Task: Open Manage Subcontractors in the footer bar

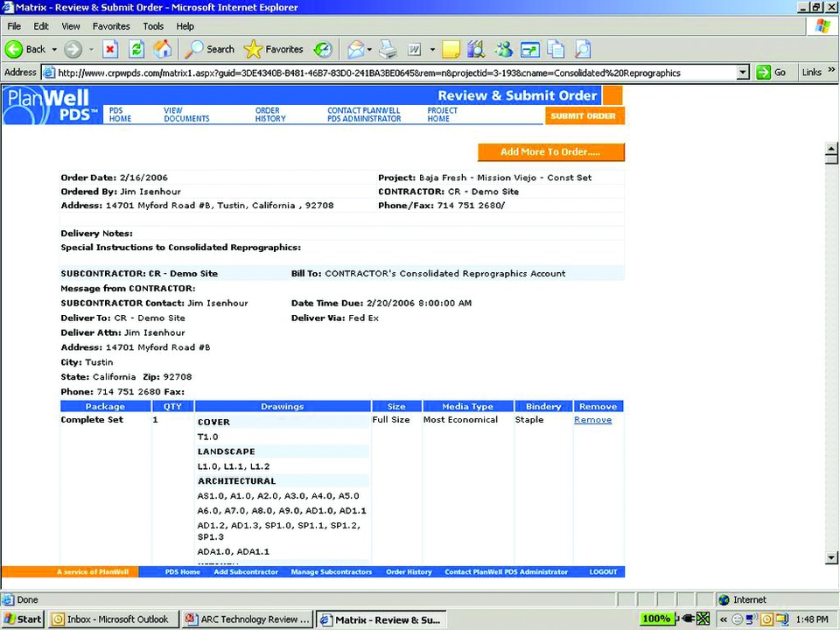Action: pos(331,572)
